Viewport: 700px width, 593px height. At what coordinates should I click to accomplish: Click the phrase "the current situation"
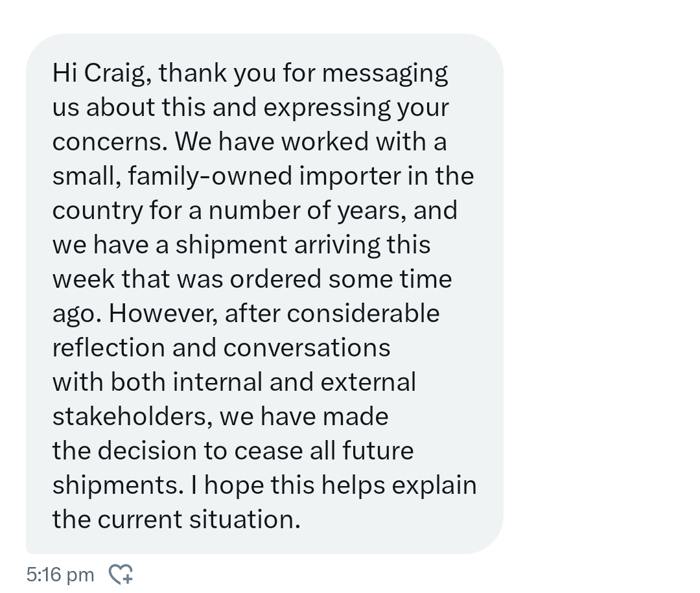point(176,520)
